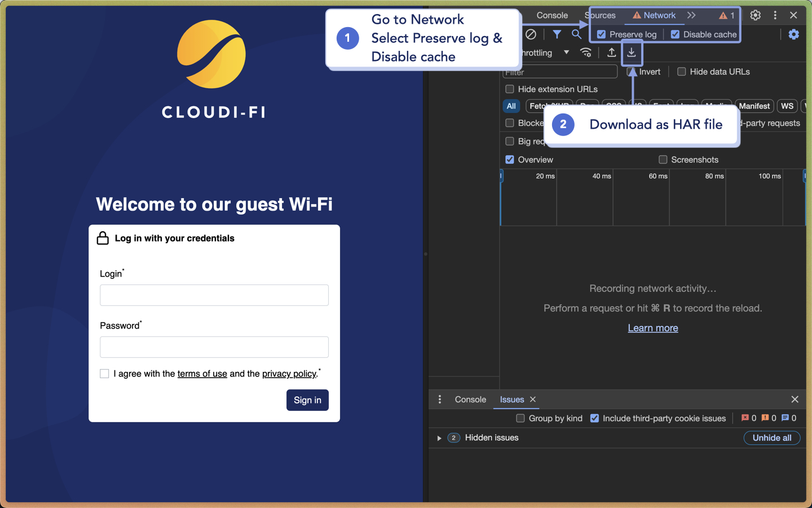This screenshot has width=812, height=508.
Task: Click the Unhide all button
Action: click(772, 438)
